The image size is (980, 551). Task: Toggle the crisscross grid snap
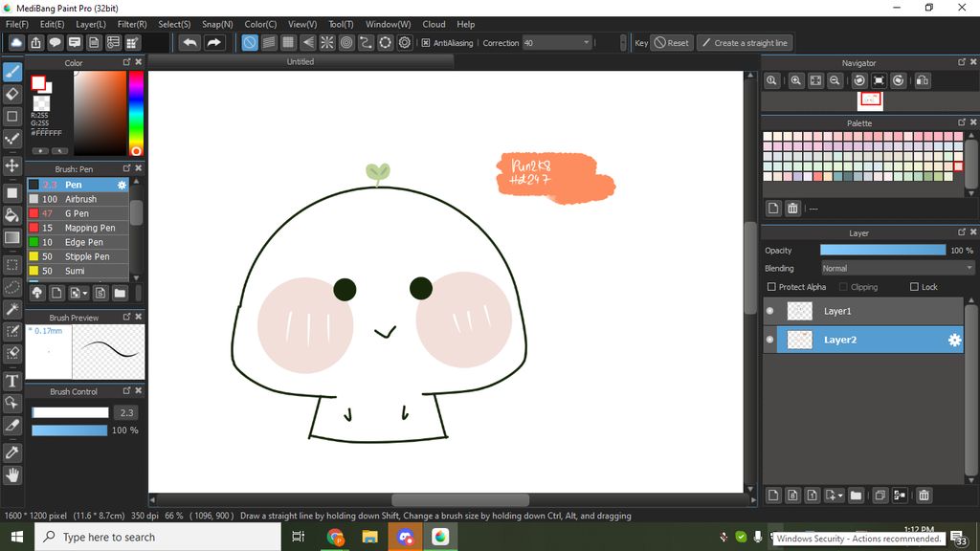click(288, 42)
